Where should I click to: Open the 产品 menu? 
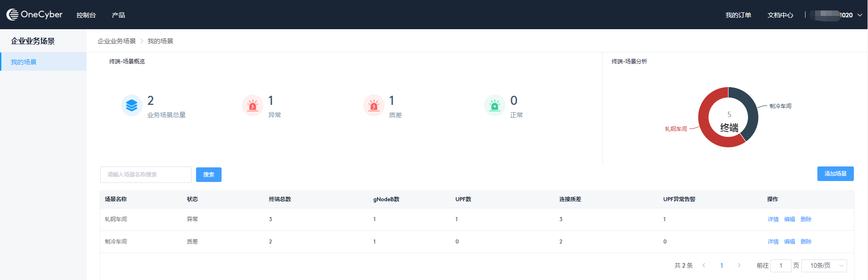(119, 15)
